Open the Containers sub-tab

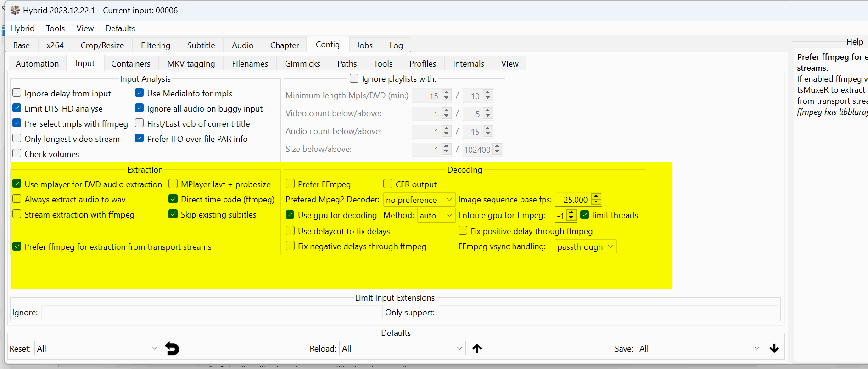[x=131, y=64]
